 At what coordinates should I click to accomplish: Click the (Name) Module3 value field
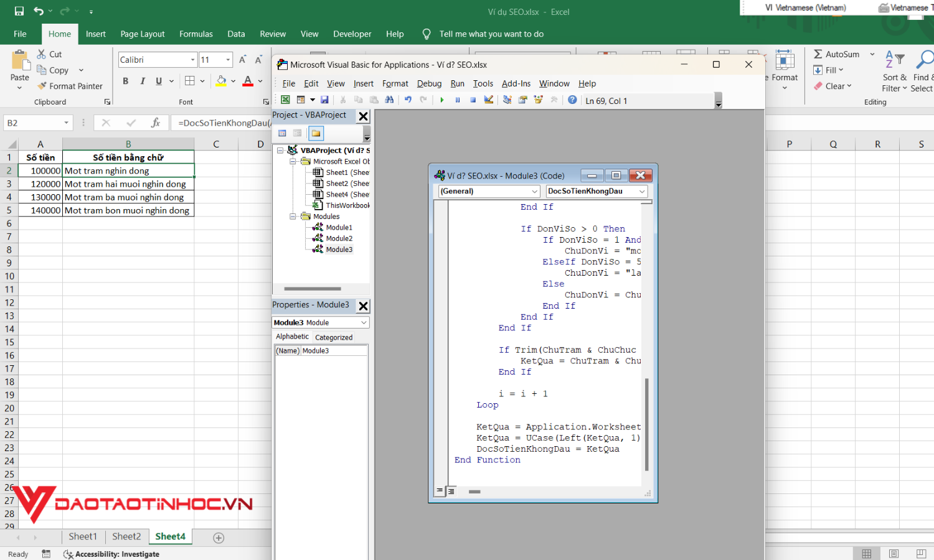pos(334,351)
